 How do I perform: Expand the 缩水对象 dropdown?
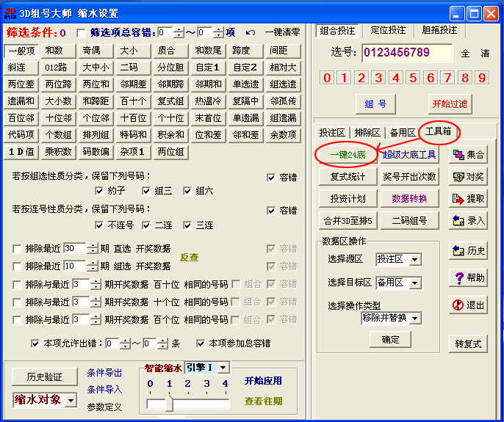[x=71, y=400]
